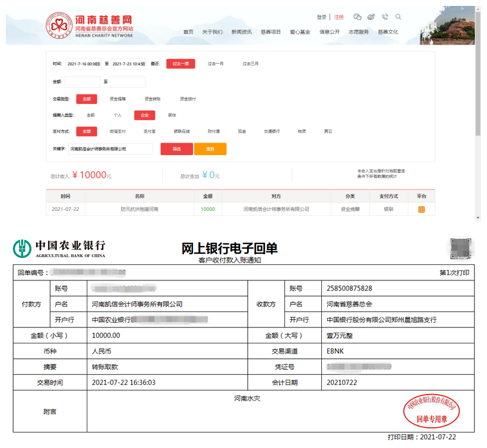Click the 防汛抗洪驰援河南 project name cell

coord(140,209)
